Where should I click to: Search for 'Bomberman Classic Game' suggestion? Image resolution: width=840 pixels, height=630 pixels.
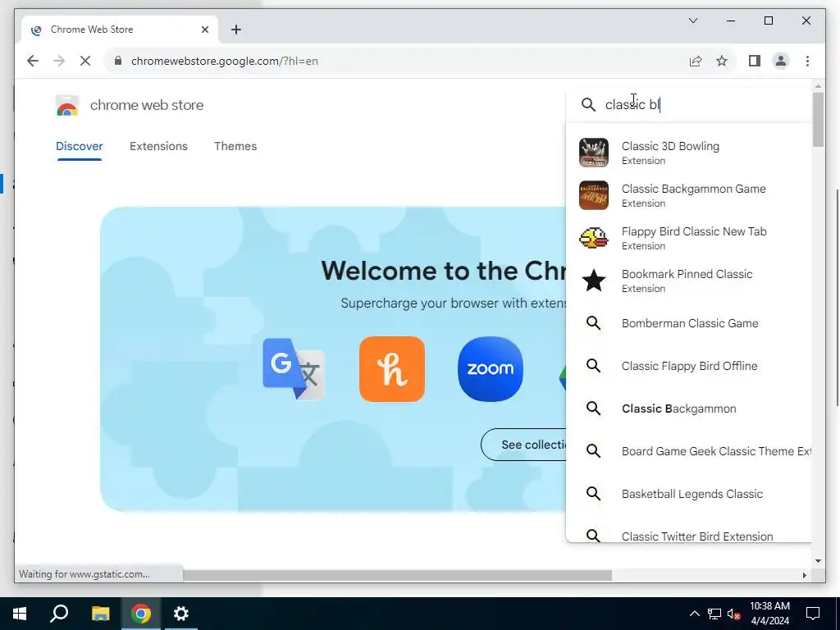689,323
